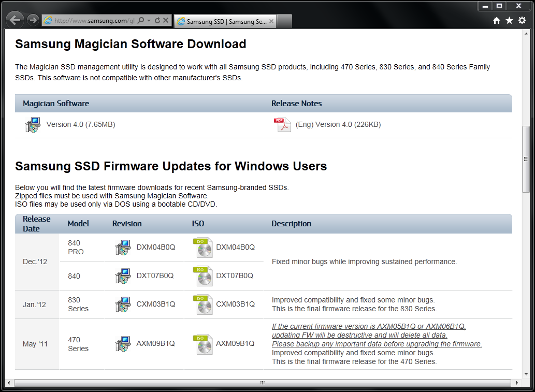
Task: Click installer icon next to AXM09B1Q revision
Action: click(x=123, y=344)
